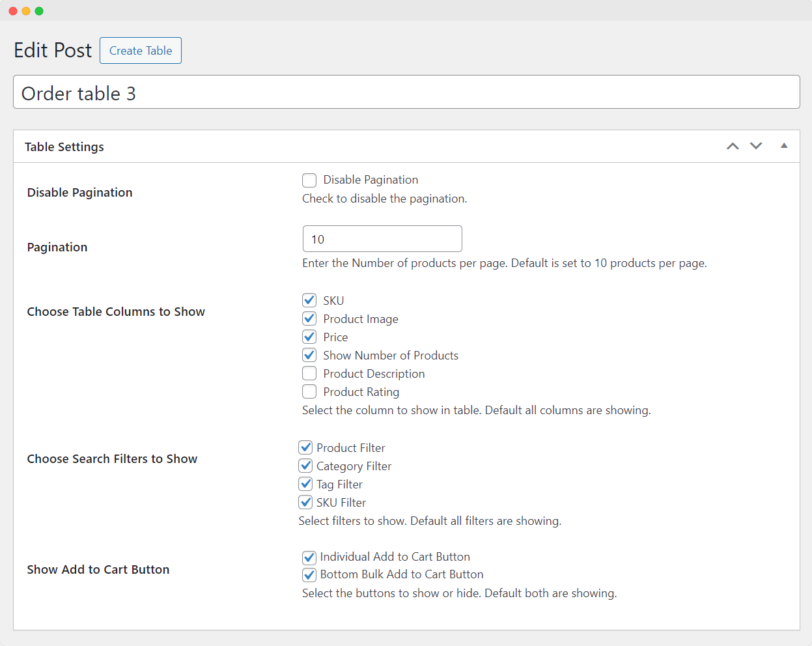
Task: Uncheck Show Number of Products checkbox
Action: pos(309,355)
